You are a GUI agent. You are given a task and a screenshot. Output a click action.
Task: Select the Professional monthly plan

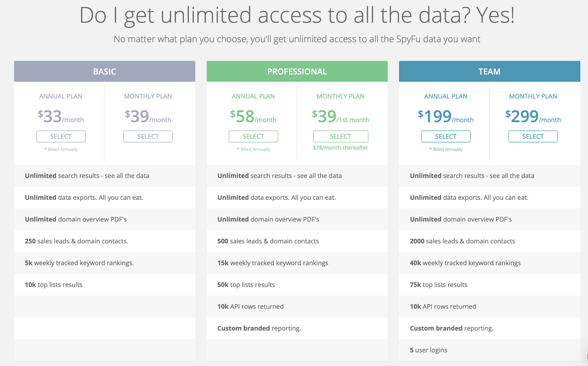pos(340,136)
